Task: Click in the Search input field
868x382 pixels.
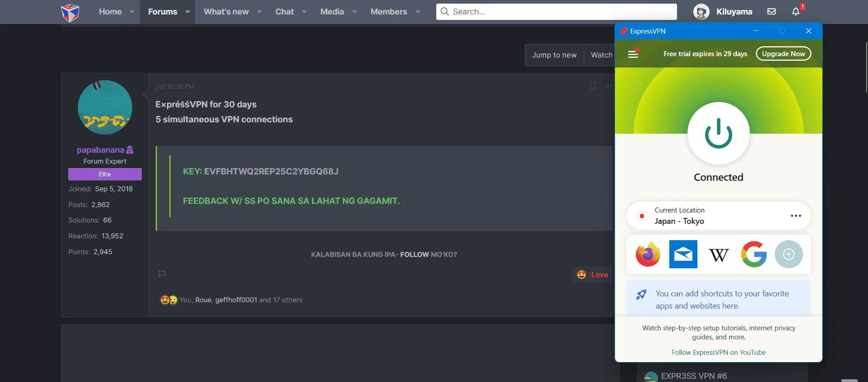Action: [557, 11]
